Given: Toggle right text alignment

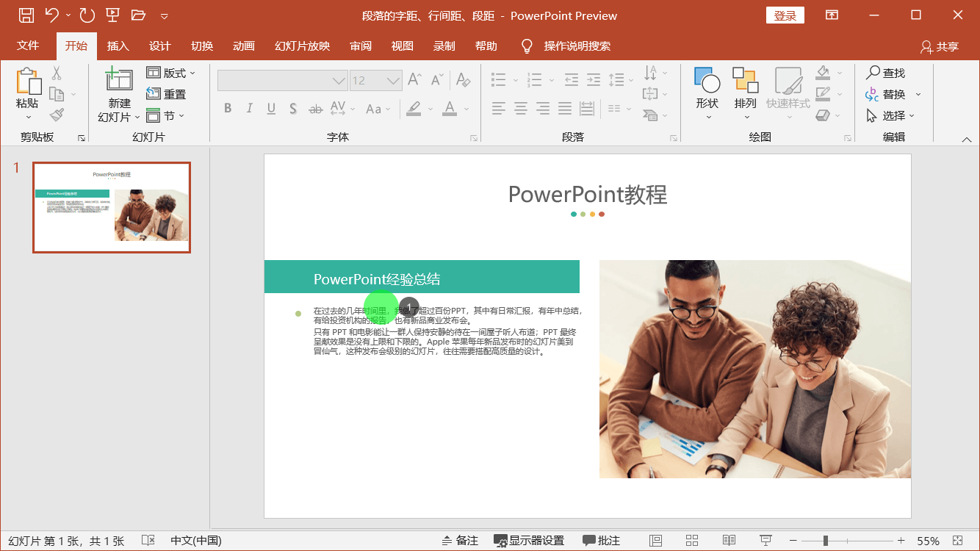Looking at the screenshot, I should point(543,109).
